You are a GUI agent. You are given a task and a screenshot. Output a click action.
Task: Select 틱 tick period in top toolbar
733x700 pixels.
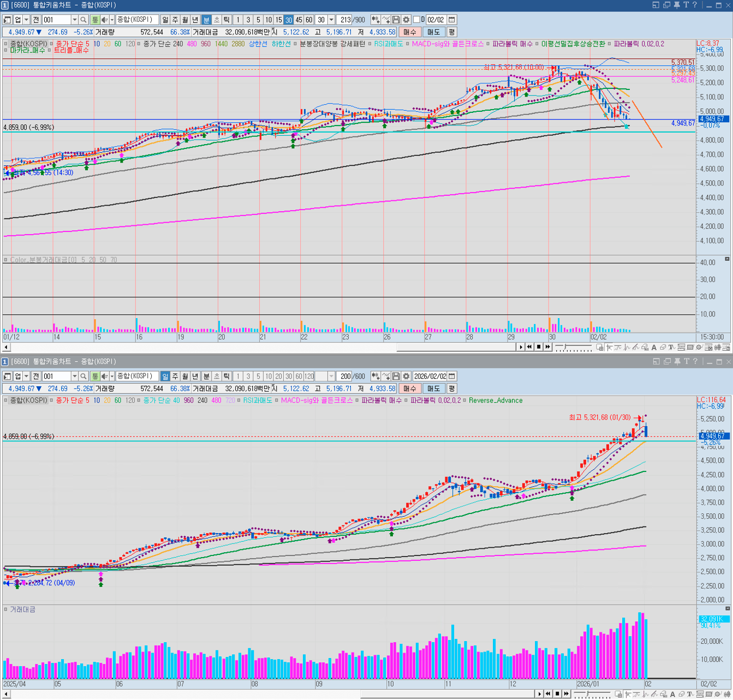227,20
